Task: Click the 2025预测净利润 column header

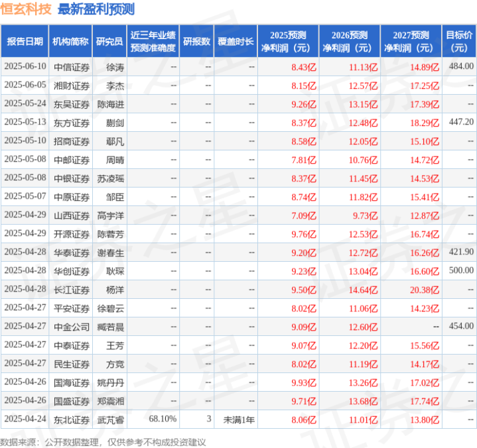Action: 288,41
